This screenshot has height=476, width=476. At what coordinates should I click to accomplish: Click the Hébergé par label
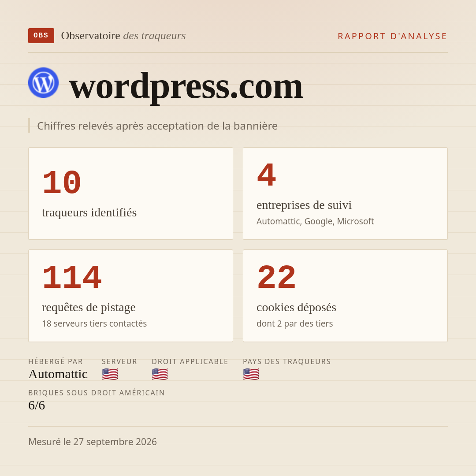56,361
